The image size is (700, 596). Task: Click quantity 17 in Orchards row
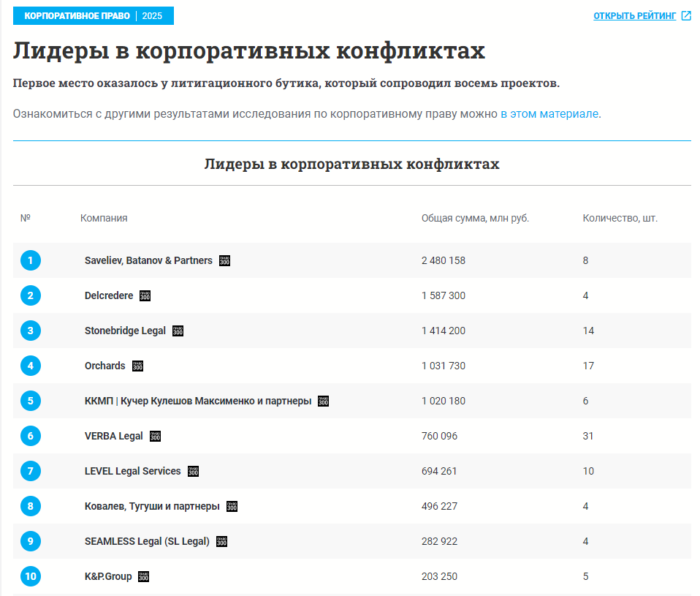tap(588, 366)
